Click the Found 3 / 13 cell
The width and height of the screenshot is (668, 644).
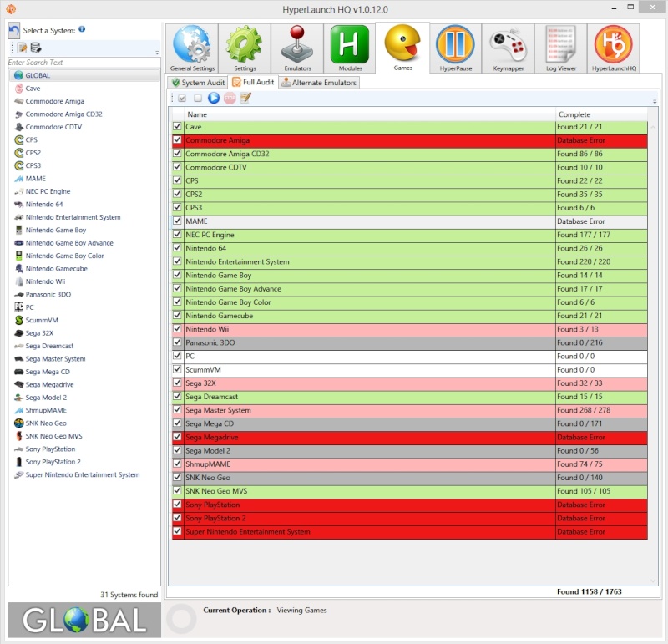601,329
